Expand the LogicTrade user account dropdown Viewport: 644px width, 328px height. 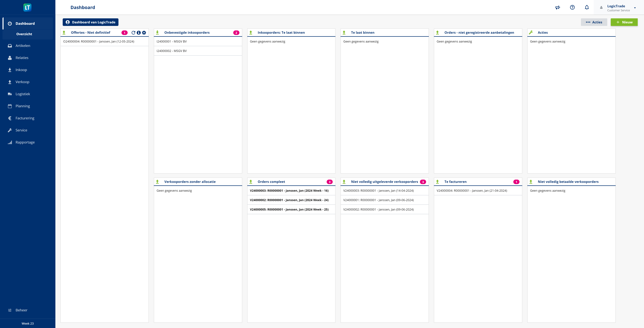click(635, 8)
